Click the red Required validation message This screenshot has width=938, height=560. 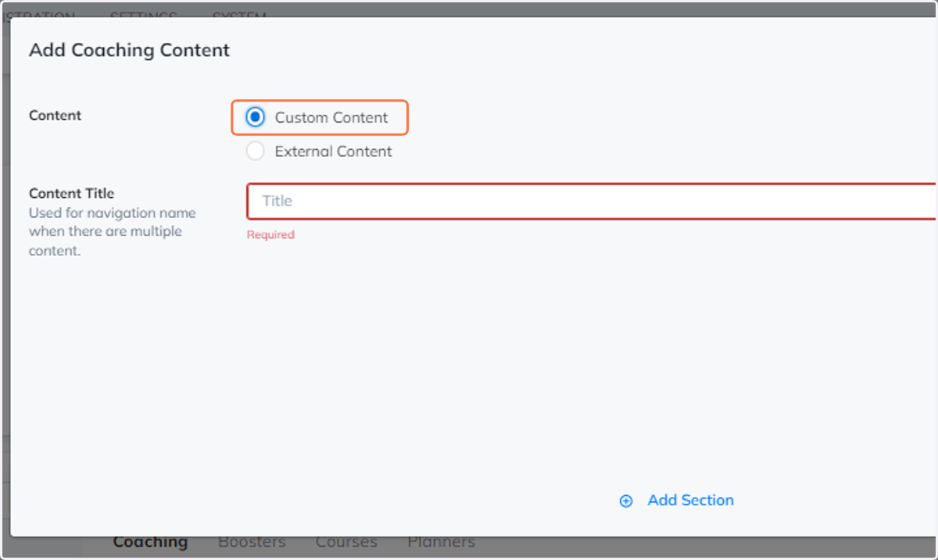pos(270,234)
